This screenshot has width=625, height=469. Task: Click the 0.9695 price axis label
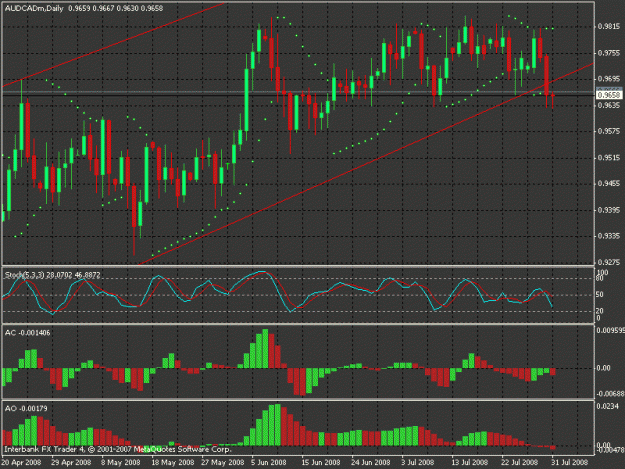608,79
